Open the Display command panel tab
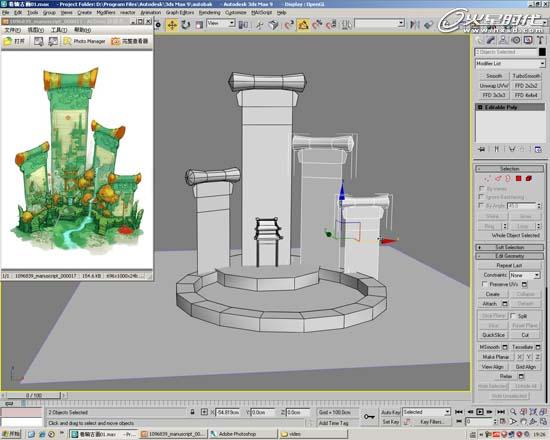 [528, 40]
